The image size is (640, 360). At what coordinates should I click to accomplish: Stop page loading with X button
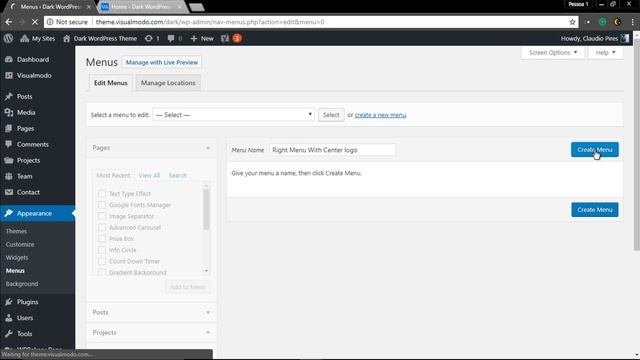pos(35,22)
